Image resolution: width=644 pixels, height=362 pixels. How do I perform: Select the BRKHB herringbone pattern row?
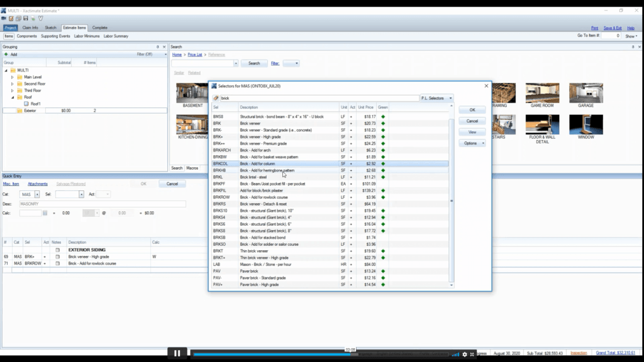[x=330, y=170]
